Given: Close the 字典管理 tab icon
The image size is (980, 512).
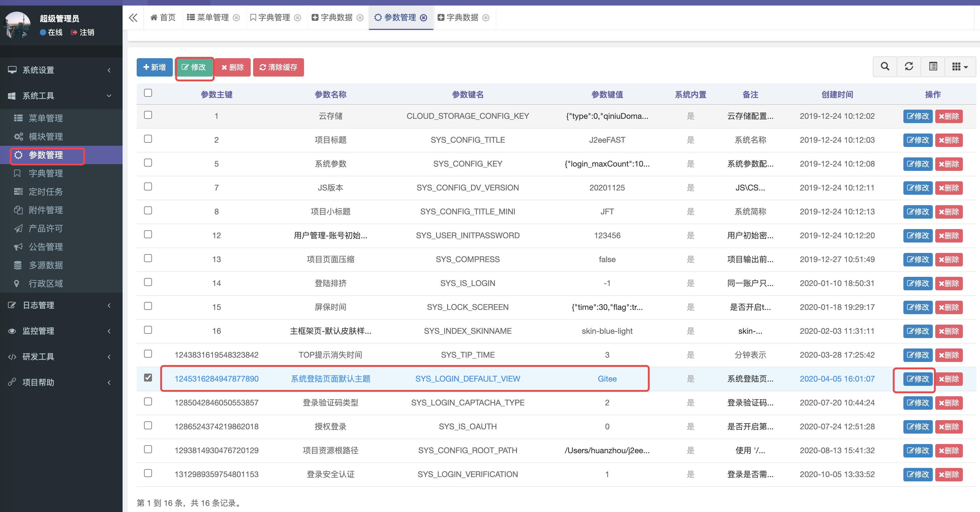Looking at the screenshot, I should pos(298,18).
